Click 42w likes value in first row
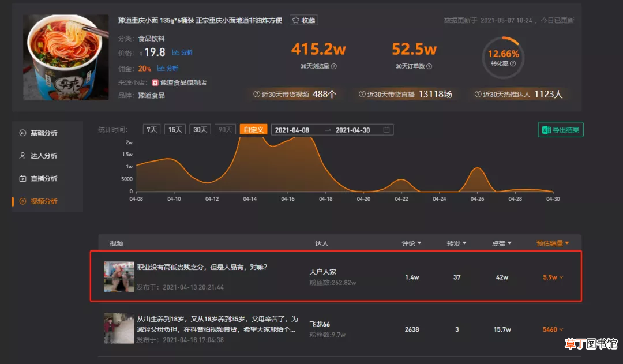The width and height of the screenshot is (623, 364). point(502,277)
